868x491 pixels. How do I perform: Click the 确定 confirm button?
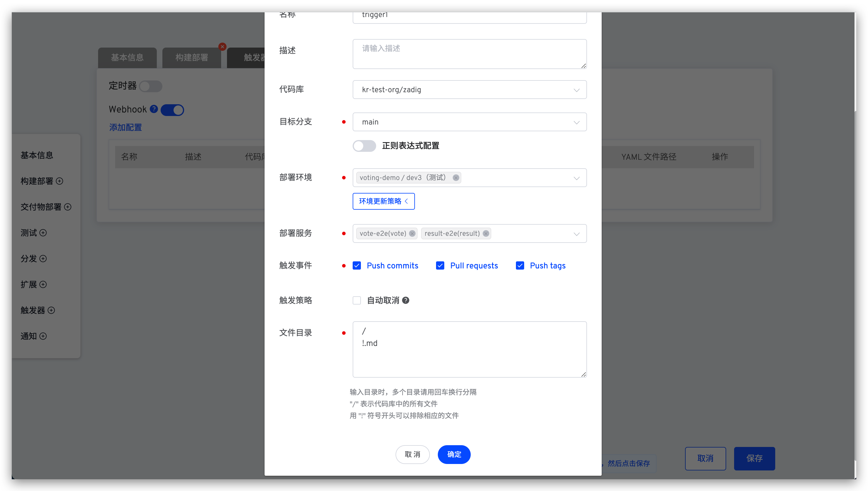454,455
